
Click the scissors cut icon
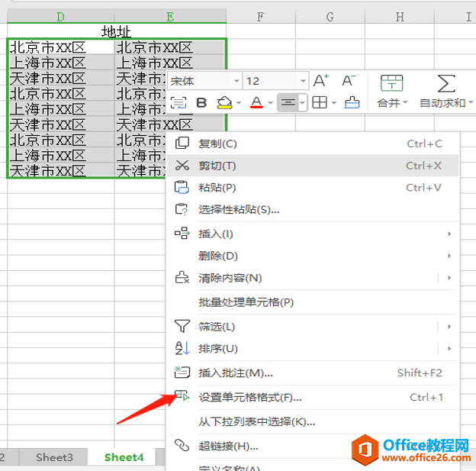pyautogui.click(x=182, y=166)
